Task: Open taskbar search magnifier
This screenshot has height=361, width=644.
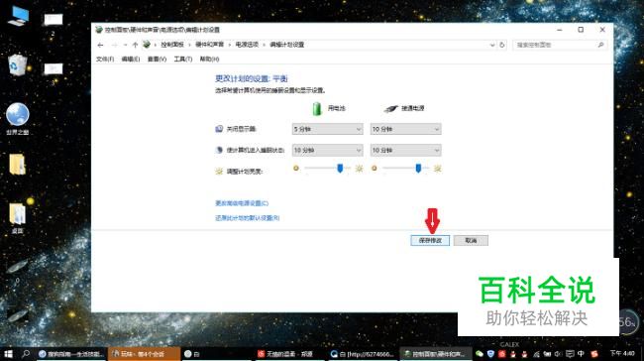Action: [x=26, y=354]
